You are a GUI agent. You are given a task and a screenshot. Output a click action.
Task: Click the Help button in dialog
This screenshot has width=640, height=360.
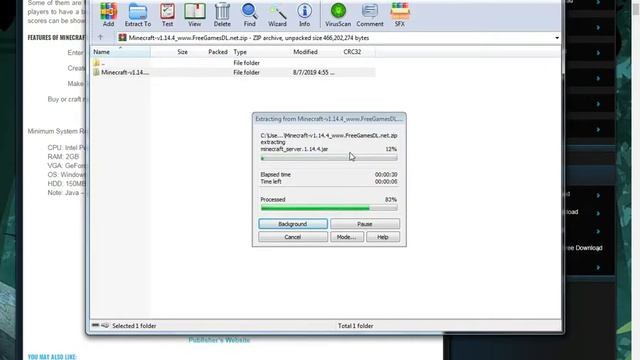pyautogui.click(x=383, y=237)
